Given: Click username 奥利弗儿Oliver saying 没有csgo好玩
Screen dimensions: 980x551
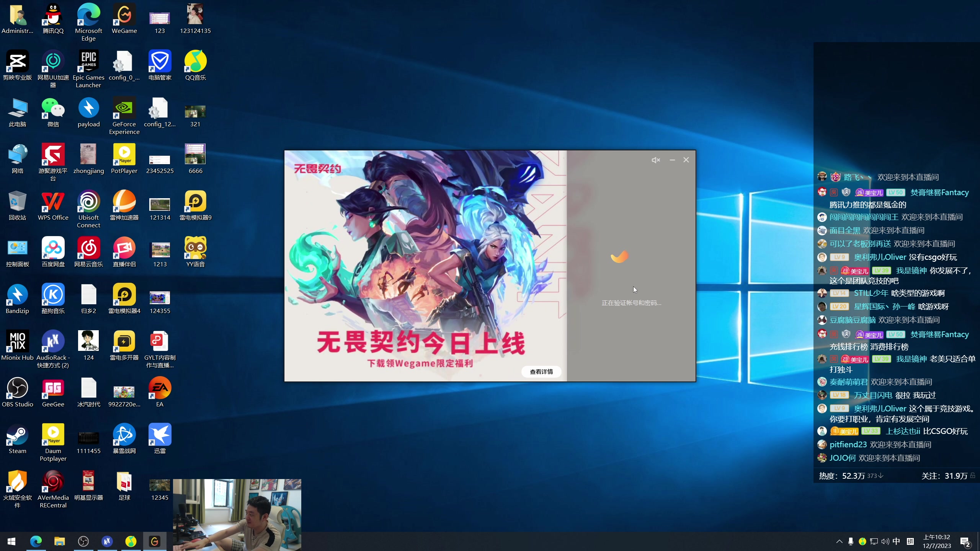Looking at the screenshot, I should click(x=880, y=257).
